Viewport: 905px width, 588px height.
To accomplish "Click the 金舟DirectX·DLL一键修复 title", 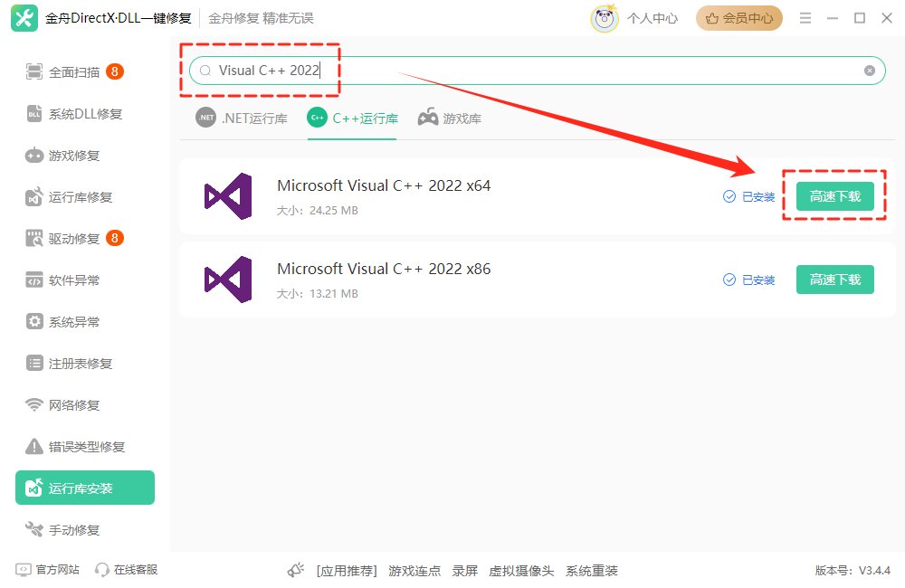I will 119,18.
